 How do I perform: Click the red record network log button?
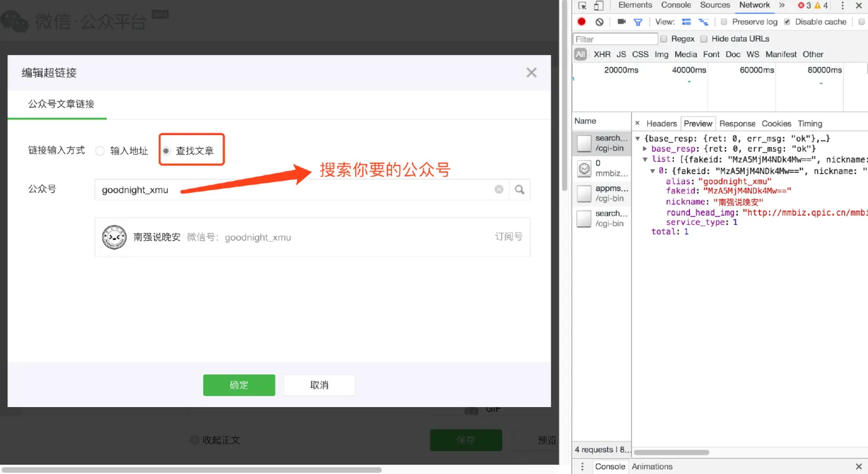coord(582,22)
